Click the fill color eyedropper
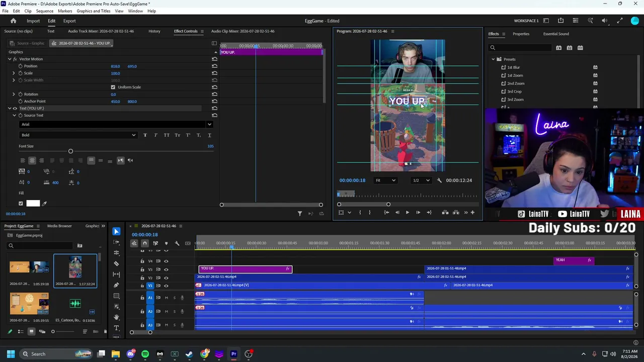This screenshot has width=644, height=362. click(44, 204)
